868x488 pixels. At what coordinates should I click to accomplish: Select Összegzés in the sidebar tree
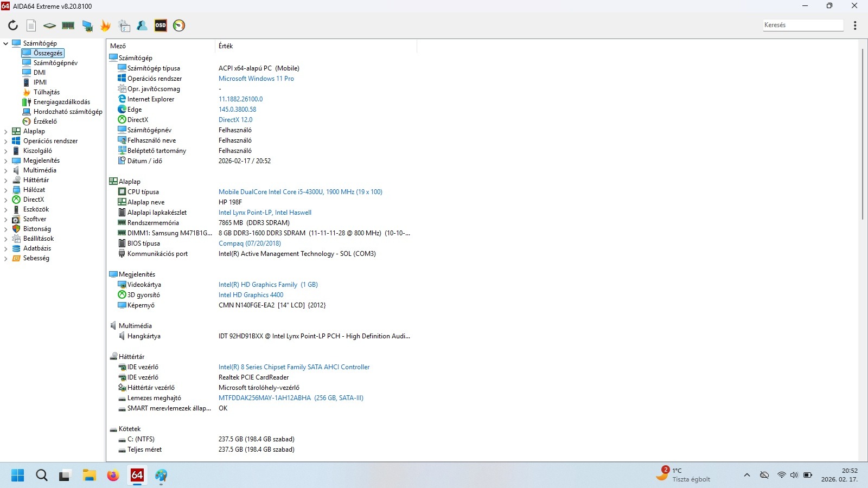tap(43, 53)
